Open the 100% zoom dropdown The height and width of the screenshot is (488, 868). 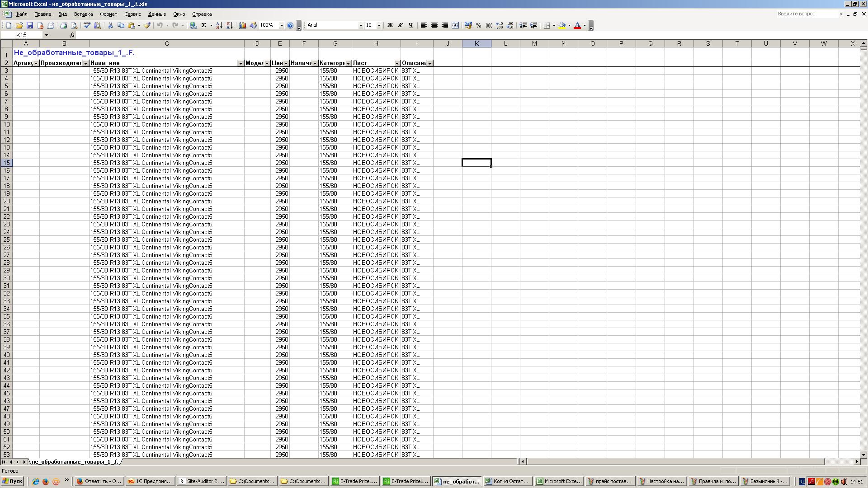click(x=282, y=25)
